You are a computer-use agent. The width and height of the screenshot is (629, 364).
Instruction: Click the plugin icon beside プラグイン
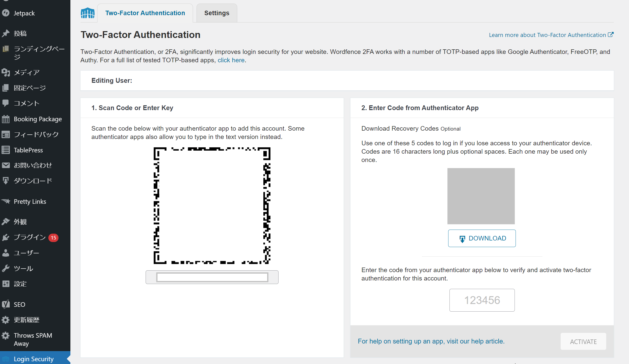tap(6, 237)
